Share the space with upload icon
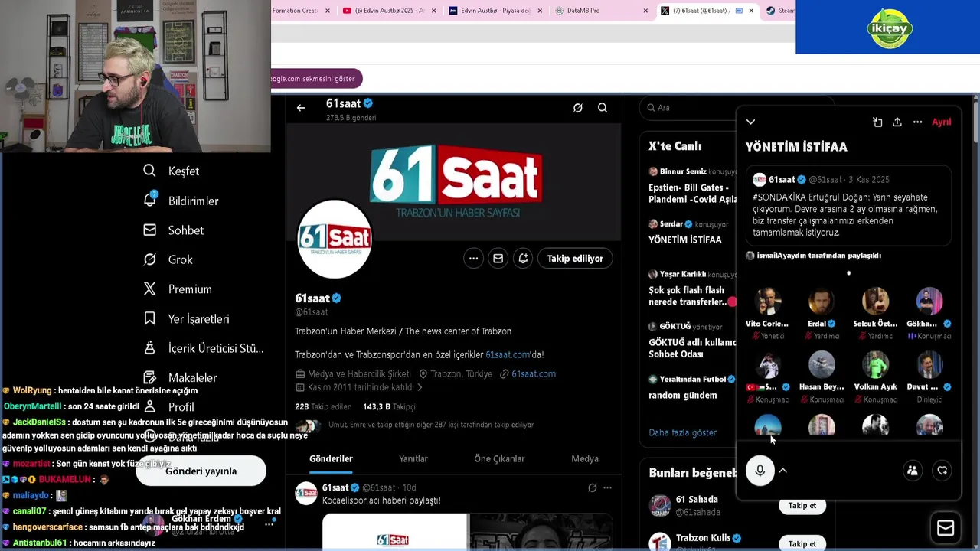The image size is (980, 551). pyautogui.click(x=897, y=122)
